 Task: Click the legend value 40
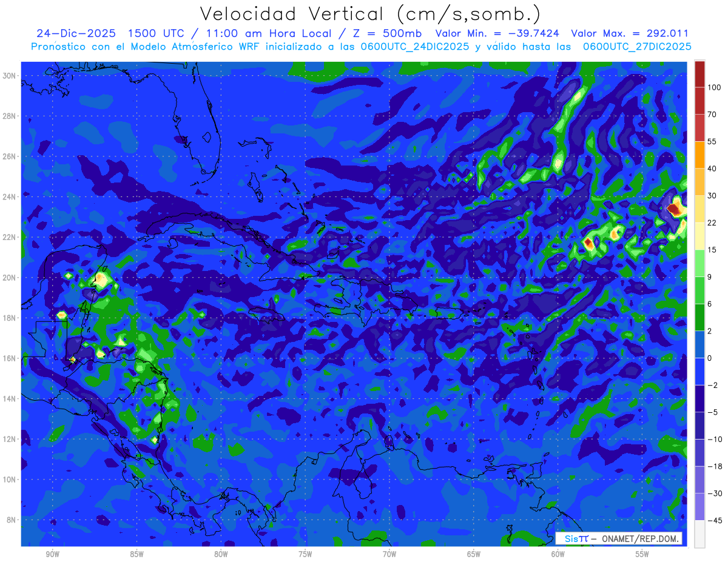(x=712, y=168)
